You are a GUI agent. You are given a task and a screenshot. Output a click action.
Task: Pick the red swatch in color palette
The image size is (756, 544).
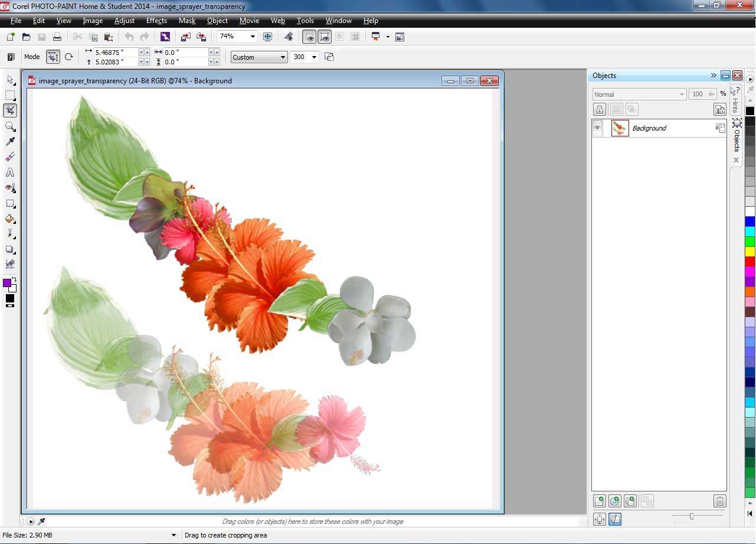click(750, 262)
